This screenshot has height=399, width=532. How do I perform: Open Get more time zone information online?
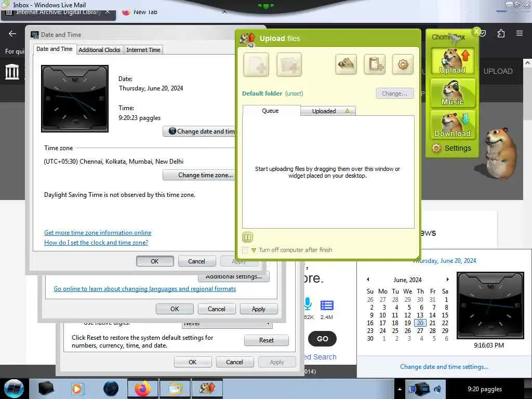(98, 233)
